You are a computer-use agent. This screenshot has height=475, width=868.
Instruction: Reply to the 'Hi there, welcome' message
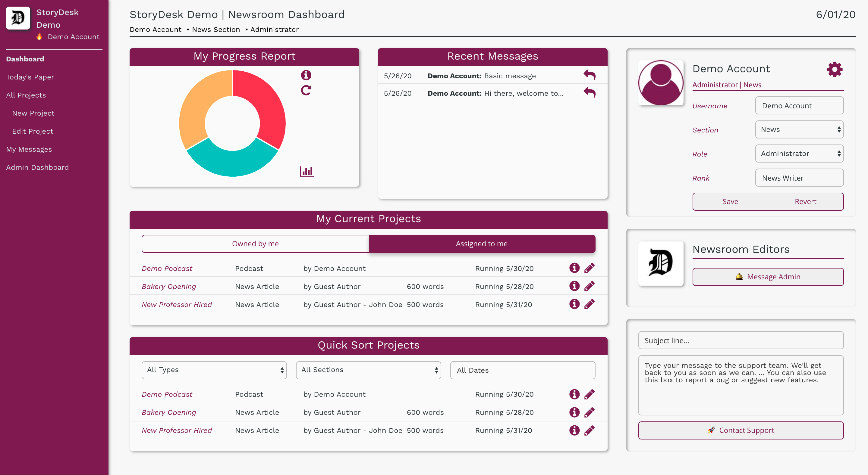click(589, 93)
